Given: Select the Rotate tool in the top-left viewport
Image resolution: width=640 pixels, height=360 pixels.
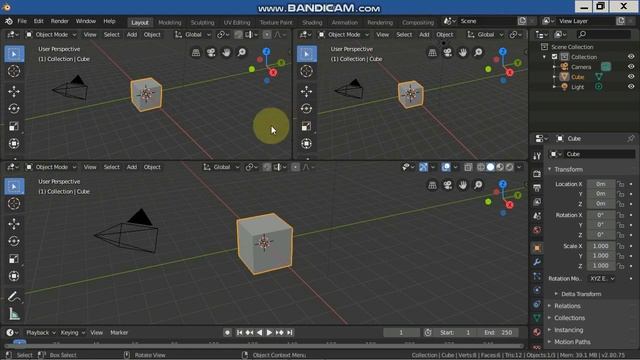Looking at the screenshot, I should (x=14, y=109).
